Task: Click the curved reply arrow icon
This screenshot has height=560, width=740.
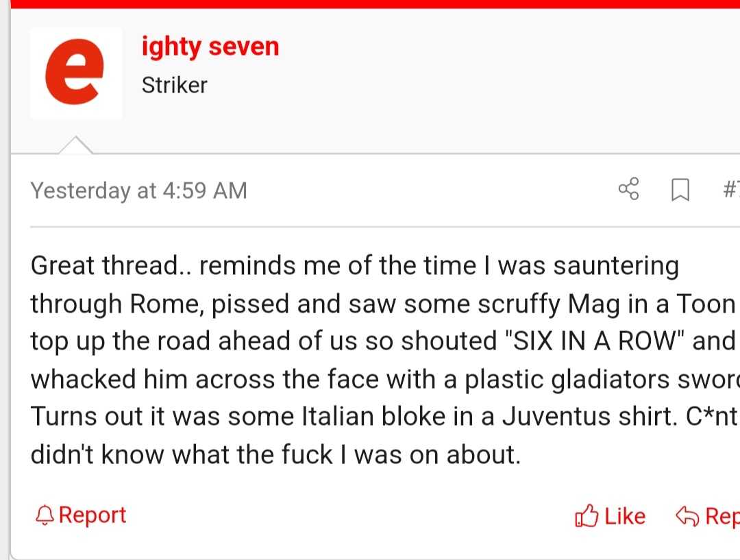Action: [687, 515]
